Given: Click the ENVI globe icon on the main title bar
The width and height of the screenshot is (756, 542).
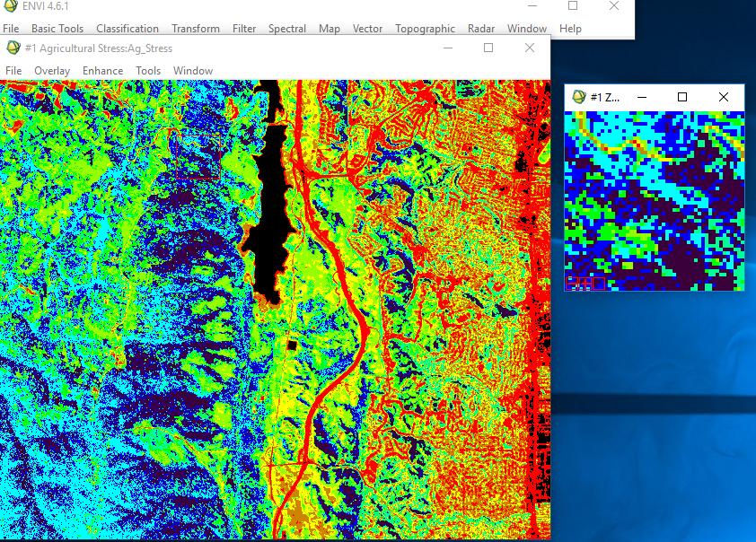Looking at the screenshot, I should [x=9, y=7].
